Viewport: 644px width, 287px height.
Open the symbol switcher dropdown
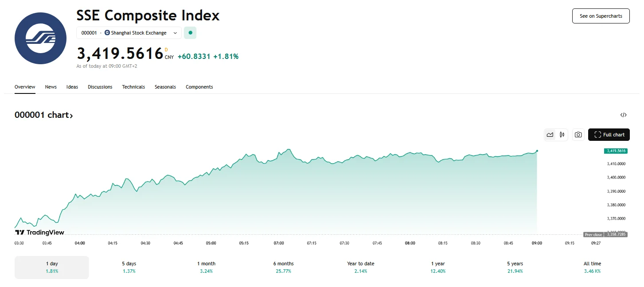pyautogui.click(x=129, y=33)
